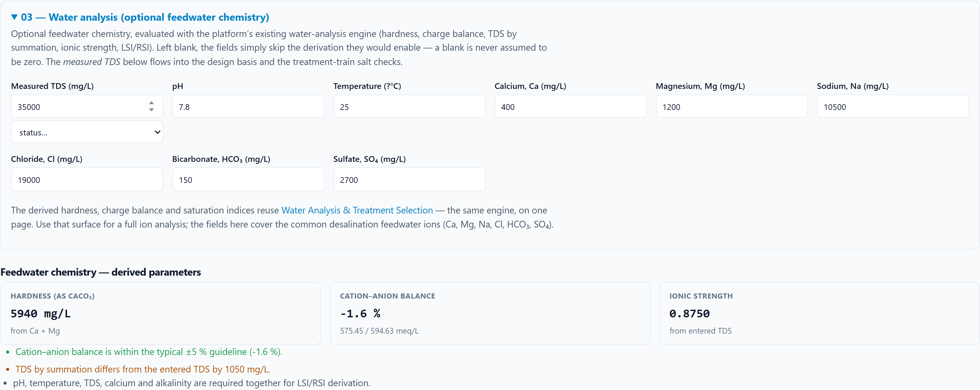Click the ionic strength value 0.8750

point(689,314)
